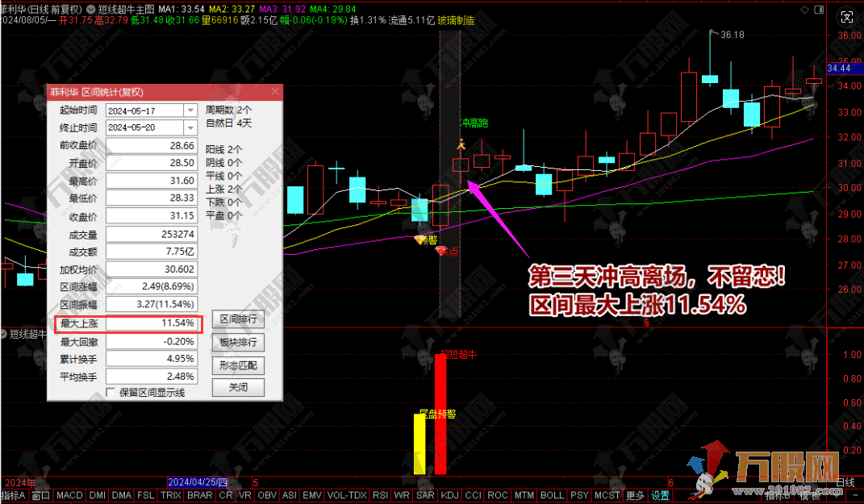The height and width of the screenshot is (504, 864).
Task: Close the 区间统计 dialog with the X
Action: coord(275,91)
